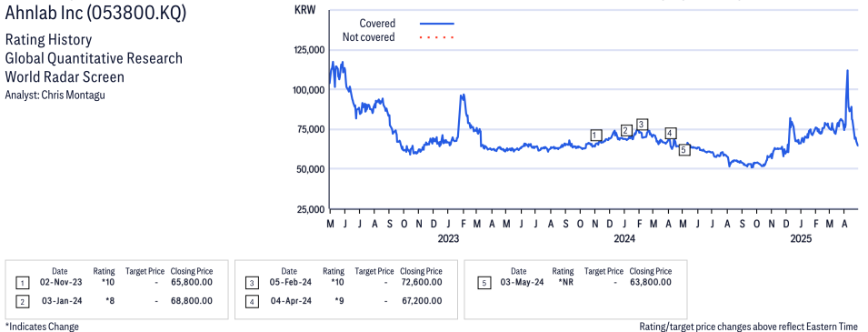Select the Ahnlab Inc (053800.KQ) title

(95, 13)
